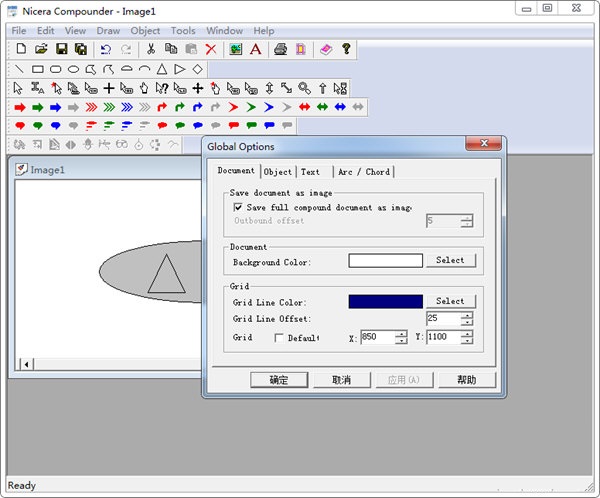600x498 pixels.
Task: Click the red Delete X icon
Action: click(211, 49)
